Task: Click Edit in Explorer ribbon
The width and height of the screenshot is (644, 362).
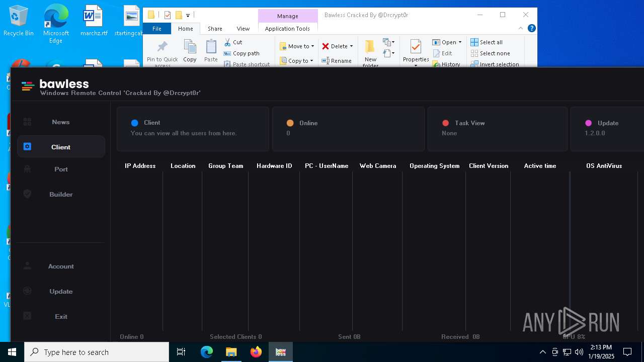Action: (x=442, y=53)
